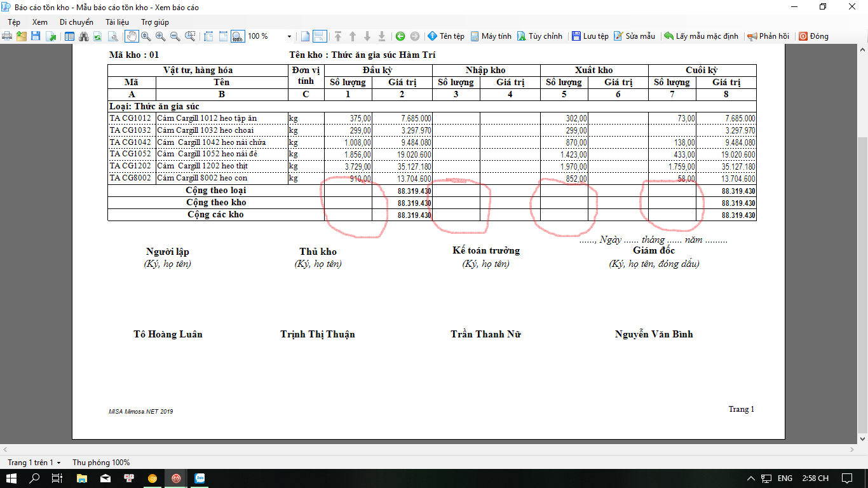Click the Tùy chỉnh button

pos(539,36)
